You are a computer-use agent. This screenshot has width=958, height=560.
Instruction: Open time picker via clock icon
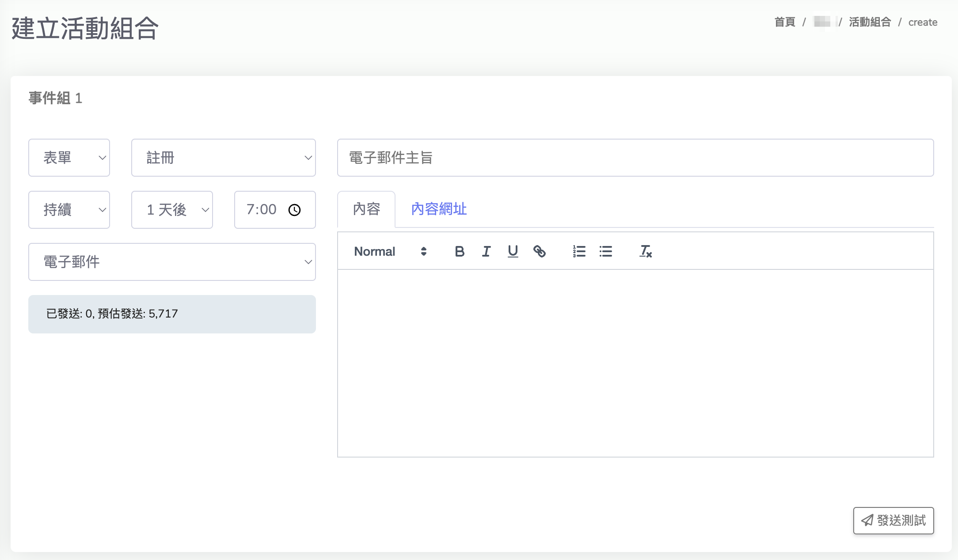[294, 210]
